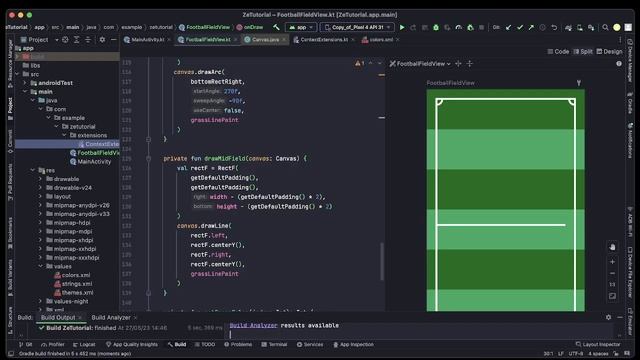Zoom in the design preview with plus

(612, 262)
